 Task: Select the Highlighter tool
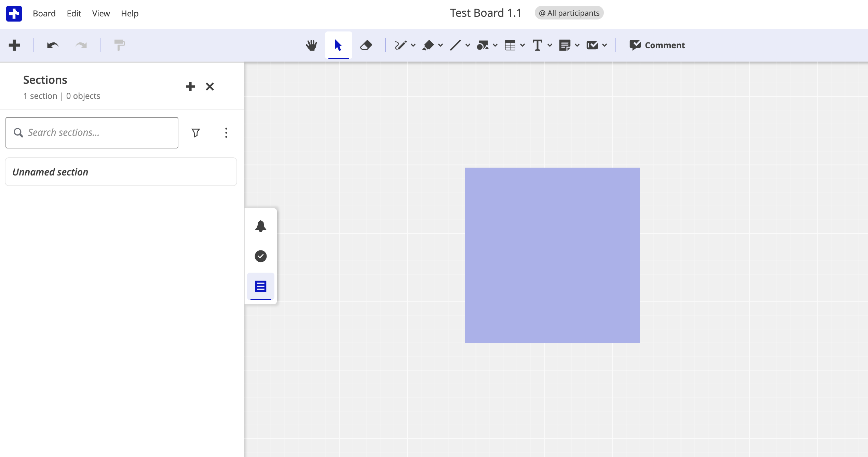click(428, 45)
